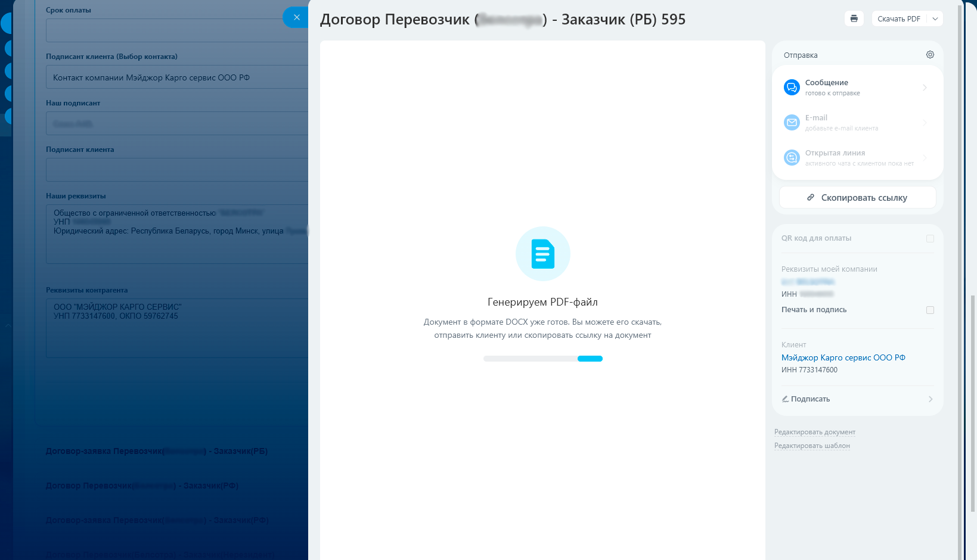
Task: Click the Открытая линия icon
Action: coord(792,158)
